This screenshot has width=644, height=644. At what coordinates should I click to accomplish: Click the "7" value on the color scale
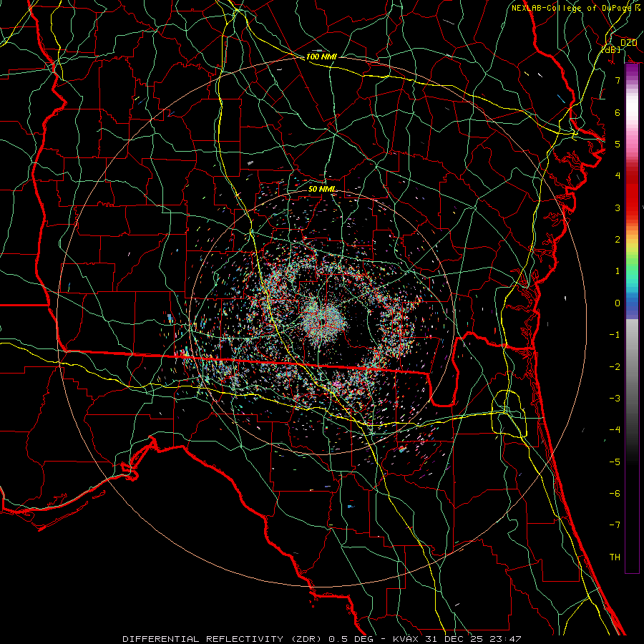click(x=618, y=80)
